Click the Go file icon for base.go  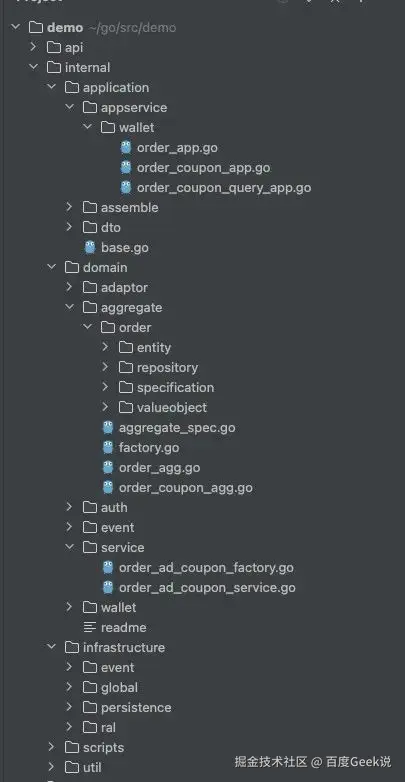tap(90, 247)
